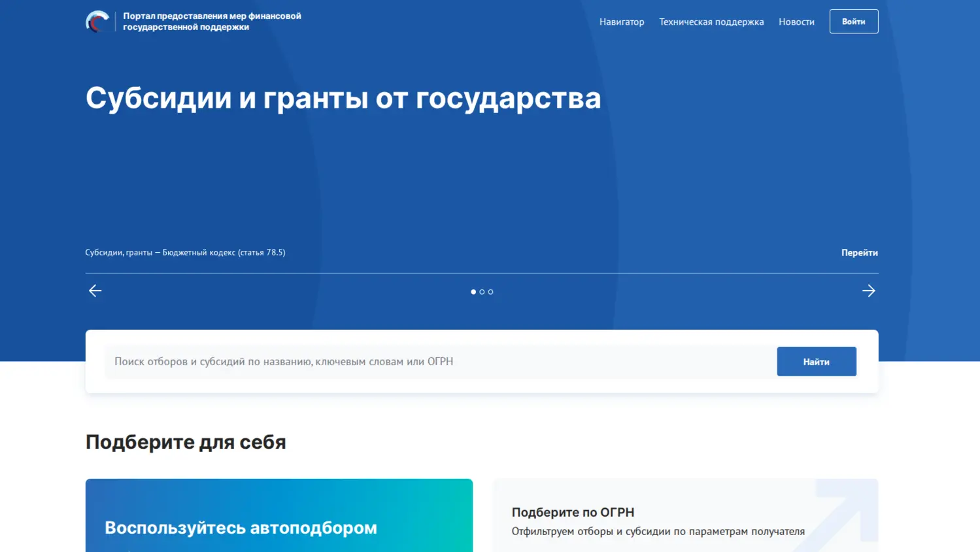The image size is (980, 552).
Task: Open Техническая поддержка in the top menu
Action: [711, 22]
